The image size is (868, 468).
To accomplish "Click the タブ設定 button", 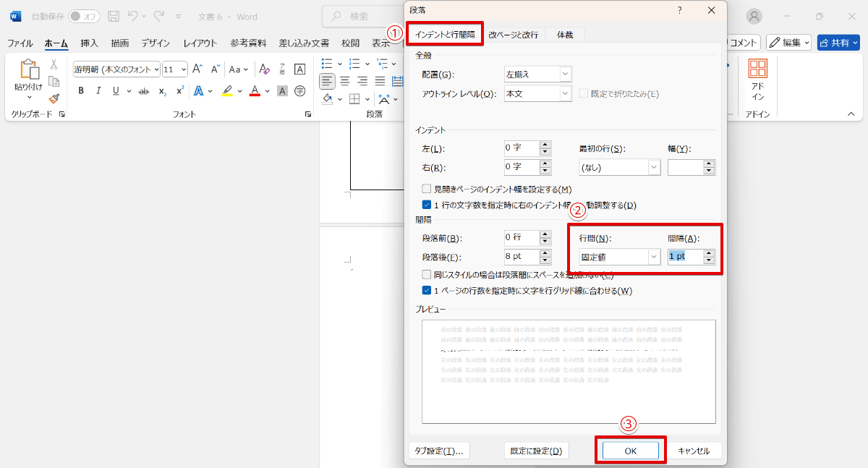I will pyautogui.click(x=439, y=451).
